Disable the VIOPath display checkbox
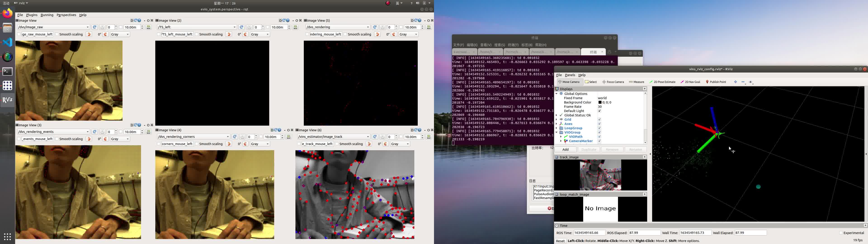Viewport: 868px width, 244px height. pos(599,136)
